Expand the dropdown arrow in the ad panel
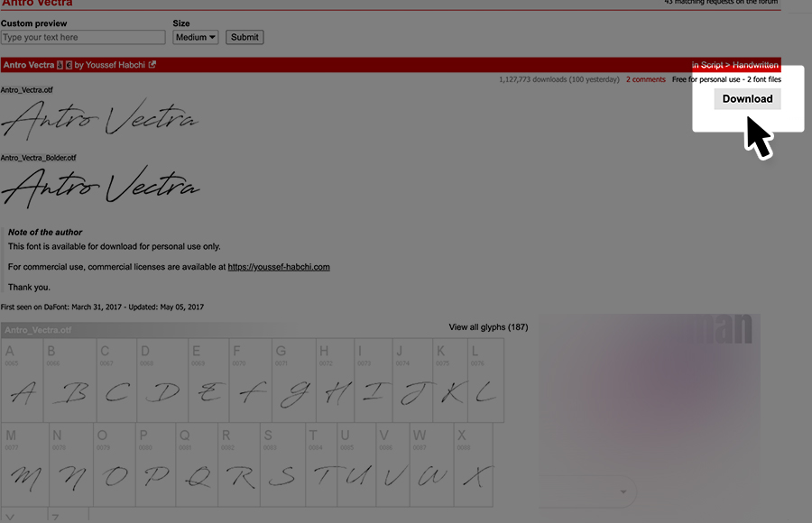Screen dimensions: 812x523 [623, 492]
